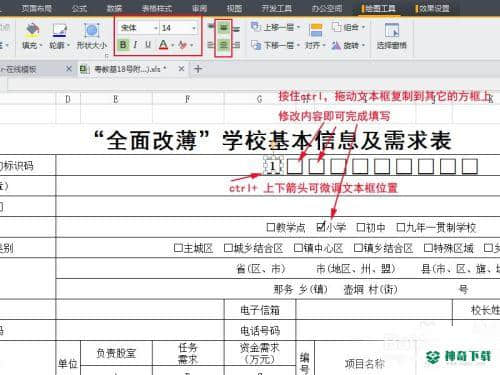Tick the 初中 checkbox

pyautogui.click(x=361, y=227)
